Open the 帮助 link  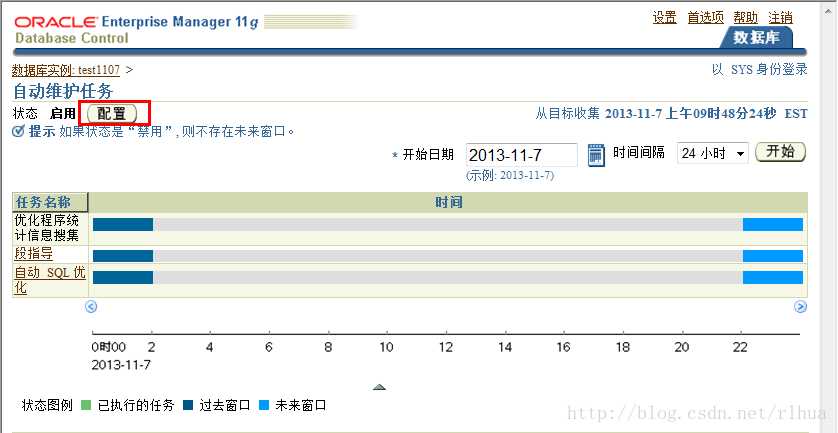[x=746, y=18]
